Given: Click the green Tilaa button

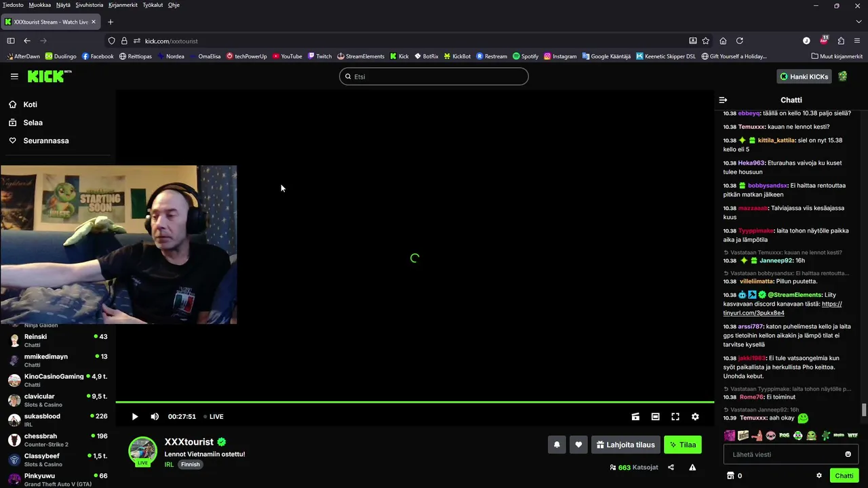Looking at the screenshot, I should 683,445.
